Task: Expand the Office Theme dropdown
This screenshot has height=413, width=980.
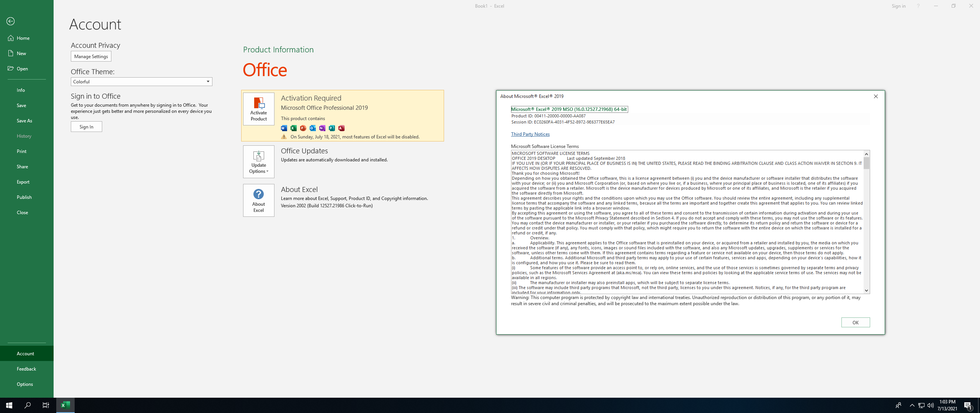Action: 141,81
